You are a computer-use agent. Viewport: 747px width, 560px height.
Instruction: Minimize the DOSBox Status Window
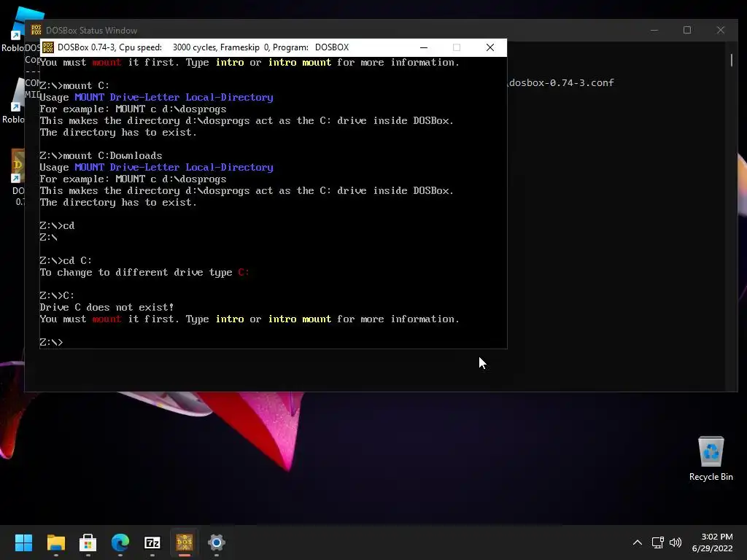(x=654, y=30)
